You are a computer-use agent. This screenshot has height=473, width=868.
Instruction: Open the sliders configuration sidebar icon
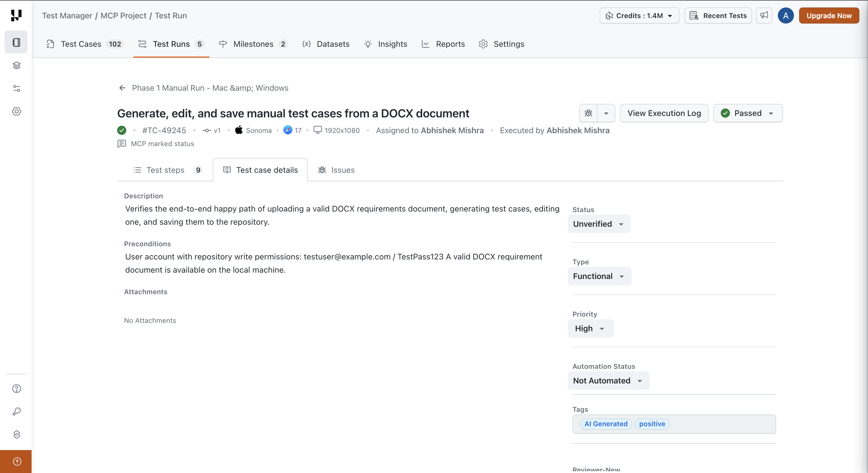(17, 88)
